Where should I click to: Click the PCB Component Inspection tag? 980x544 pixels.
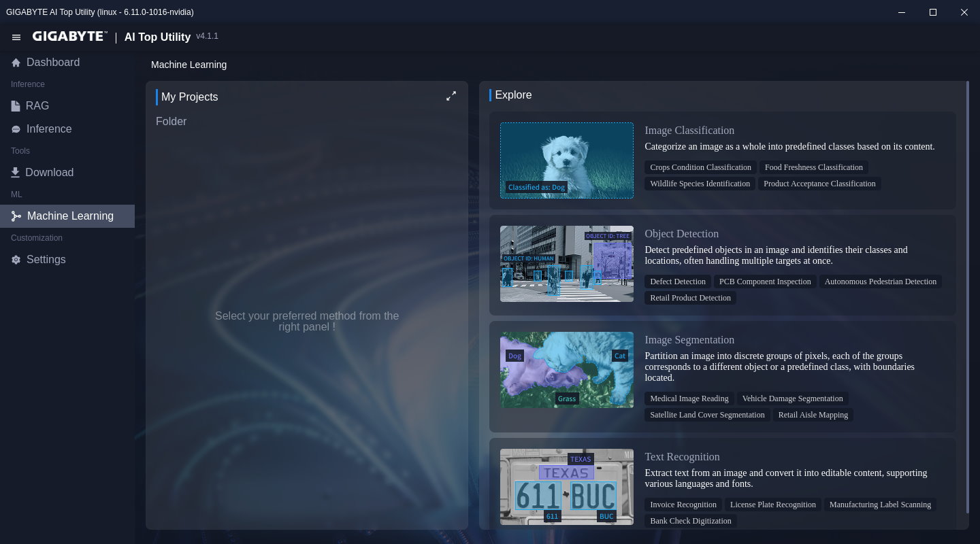click(x=765, y=282)
